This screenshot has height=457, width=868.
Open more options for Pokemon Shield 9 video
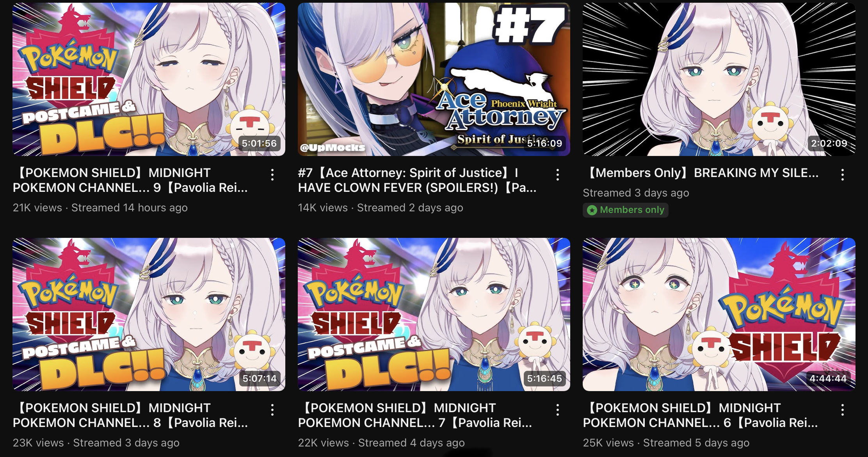[x=272, y=175]
